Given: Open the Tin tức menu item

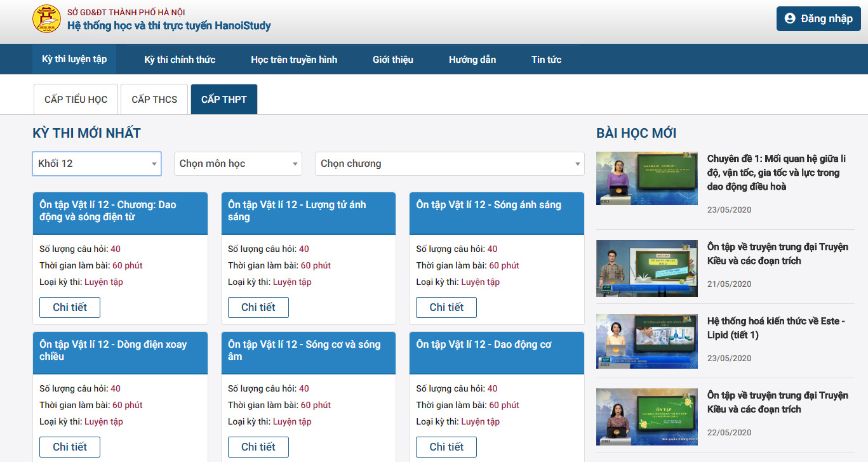Looking at the screenshot, I should tap(546, 60).
